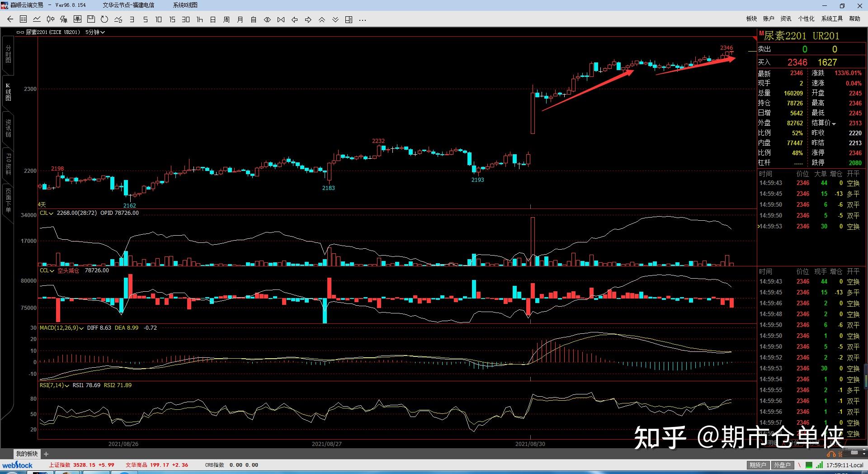This screenshot has width=868, height=474.
Task: Click the double up chevron icon
Action: click(321, 19)
